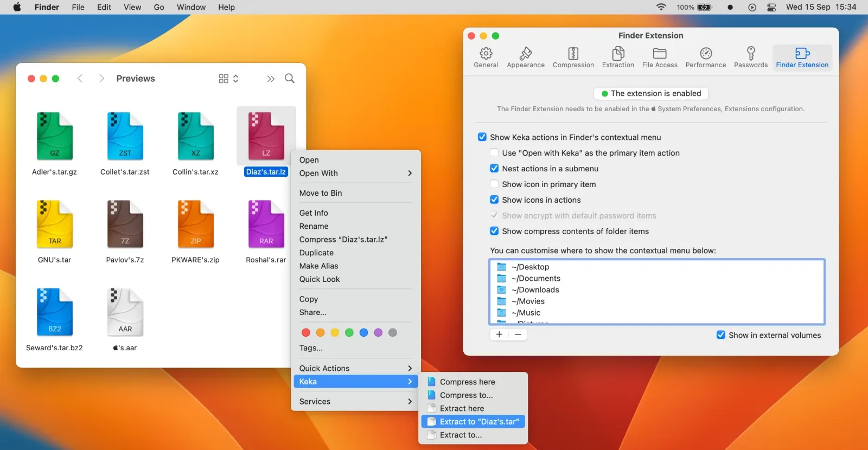Open Control Centre in menu bar

(x=771, y=7)
